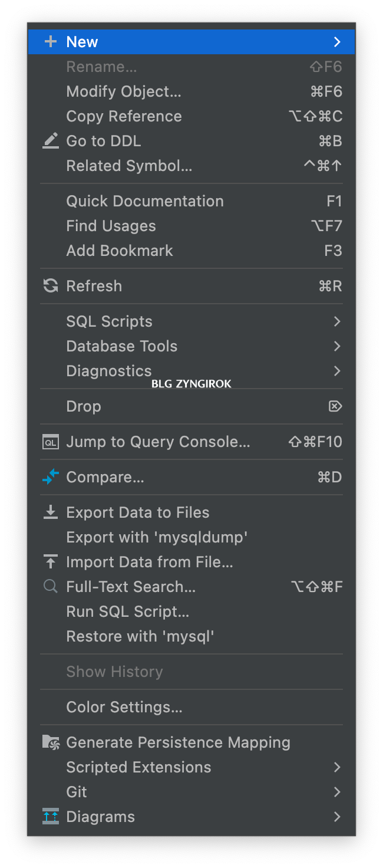Select Modify Object menu entry
The image size is (383, 868).
pyautogui.click(x=191, y=91)
